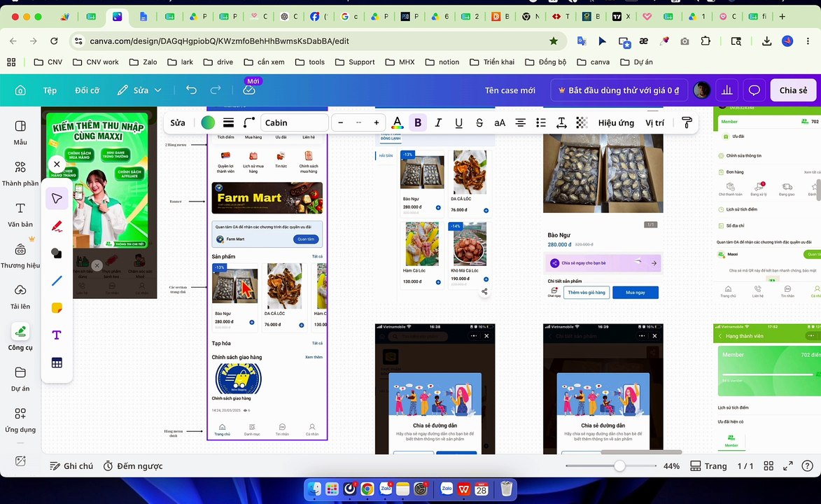Open the comments speech bubble icon
The width and height of the screenshot is (821, 504).
click(754, 90)
